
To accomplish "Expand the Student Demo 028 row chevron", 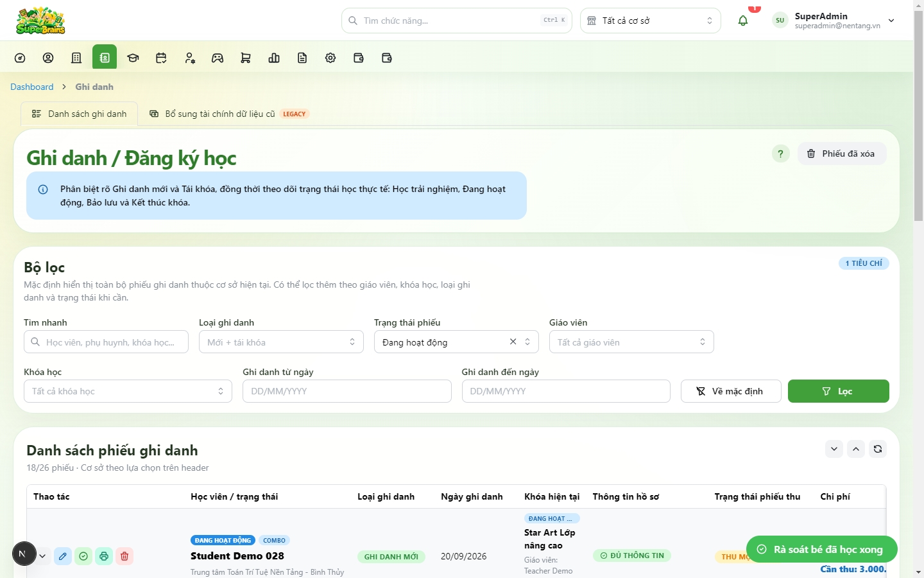I will tap(42, 556).
